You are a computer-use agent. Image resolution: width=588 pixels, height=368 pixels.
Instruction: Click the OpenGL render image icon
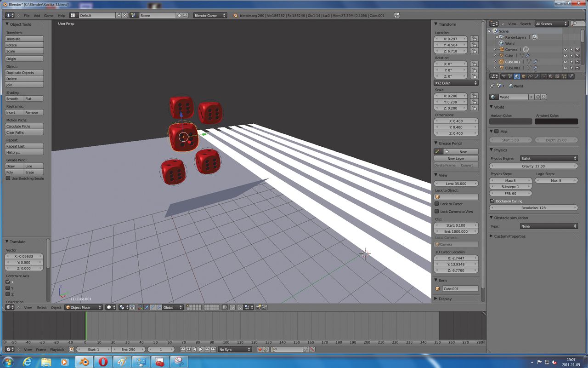tap(259, 307)
